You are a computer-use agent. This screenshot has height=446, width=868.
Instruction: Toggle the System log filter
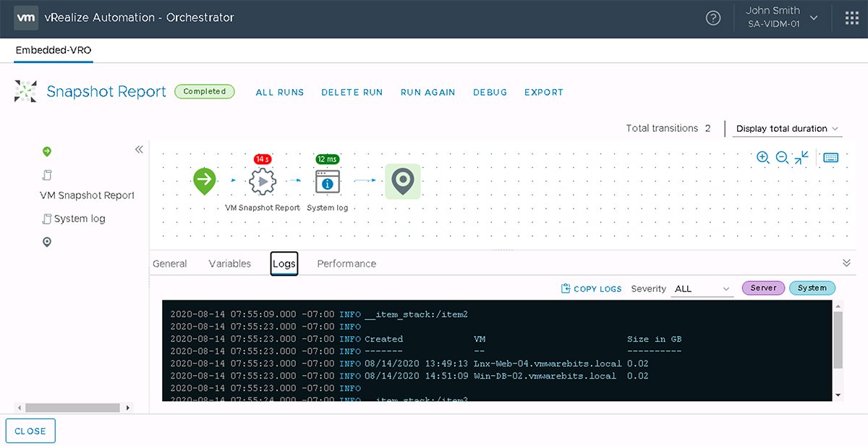[x=812, y=287]
